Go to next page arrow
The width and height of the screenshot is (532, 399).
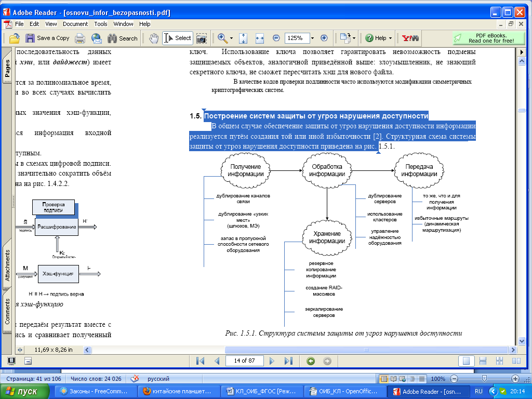point(272,361)
